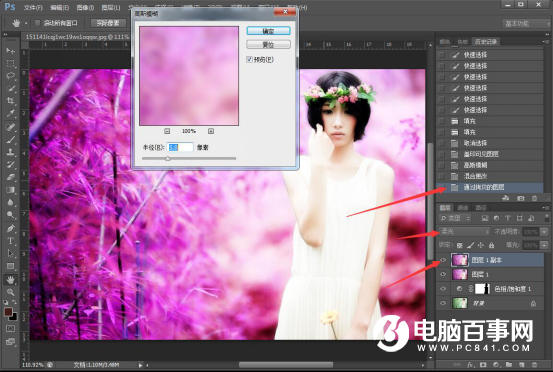
Task: Select the Crop tool
Action: [10, 101]
